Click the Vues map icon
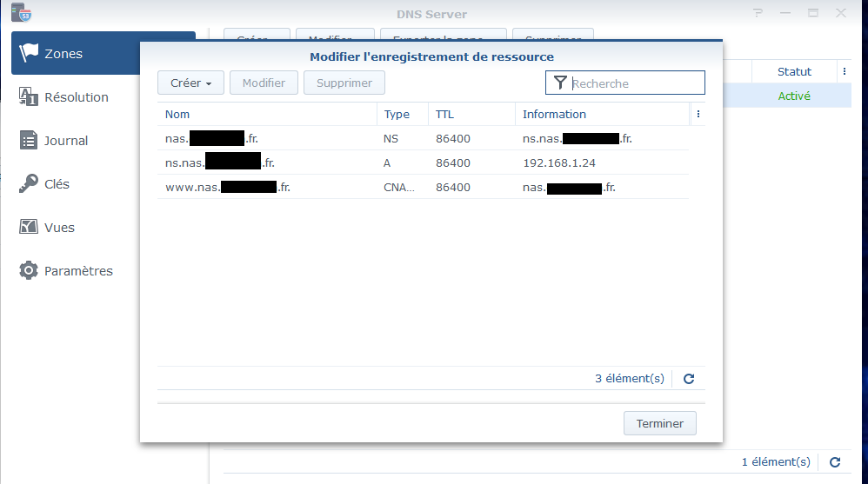The width and height of the screenshot is (868, 484). 29,227
